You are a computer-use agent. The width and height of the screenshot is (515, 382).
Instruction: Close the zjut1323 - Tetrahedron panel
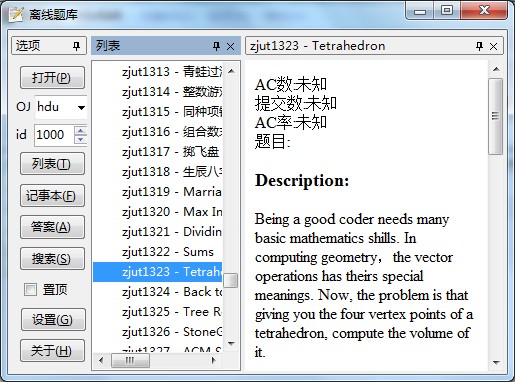point(493,46)
